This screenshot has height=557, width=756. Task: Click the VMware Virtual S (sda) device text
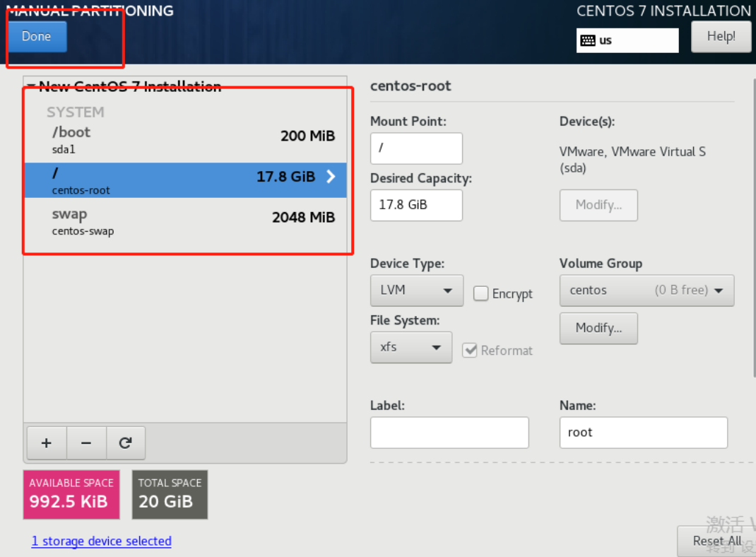(632, 160)
